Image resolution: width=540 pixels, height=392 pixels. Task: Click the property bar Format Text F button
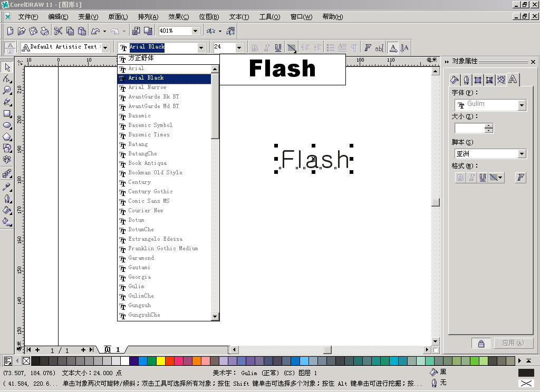(368, 48)
